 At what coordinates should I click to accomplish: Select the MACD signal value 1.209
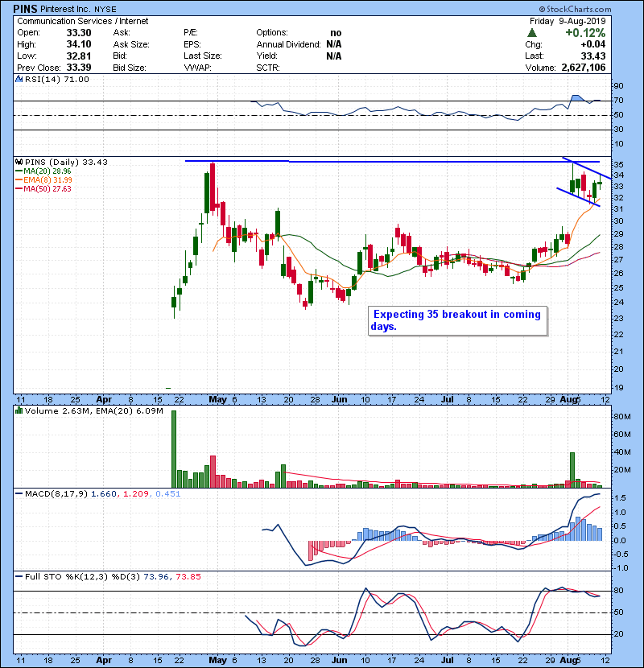pyautogui.click(x=136, y=494)
